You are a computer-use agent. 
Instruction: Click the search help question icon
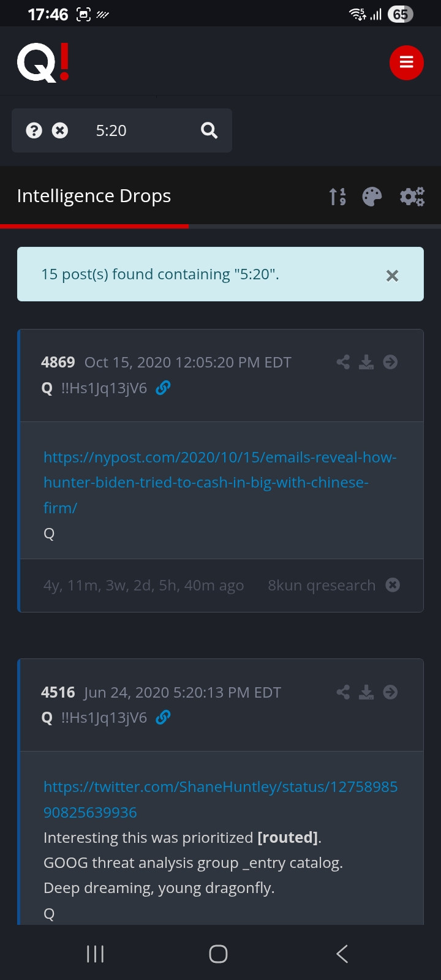point(34,130)
